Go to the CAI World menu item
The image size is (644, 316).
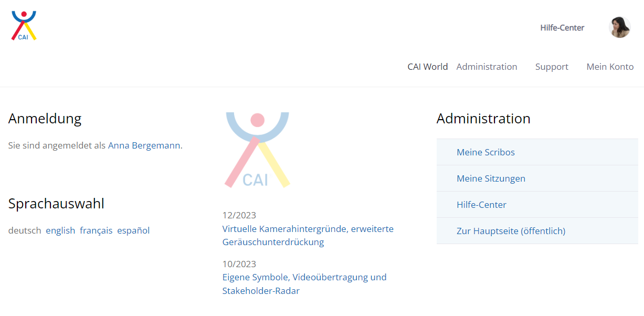click(428, 67)
